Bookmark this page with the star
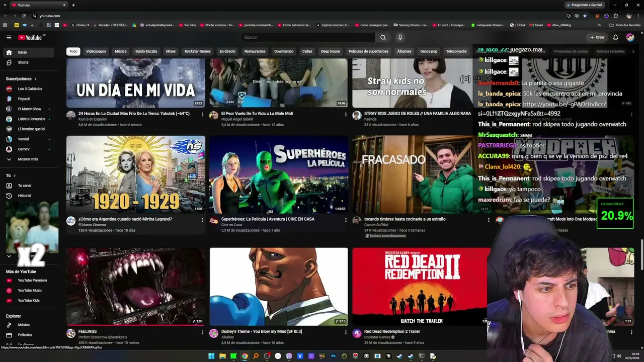644x362 pixels. click(x=585, y=16)
